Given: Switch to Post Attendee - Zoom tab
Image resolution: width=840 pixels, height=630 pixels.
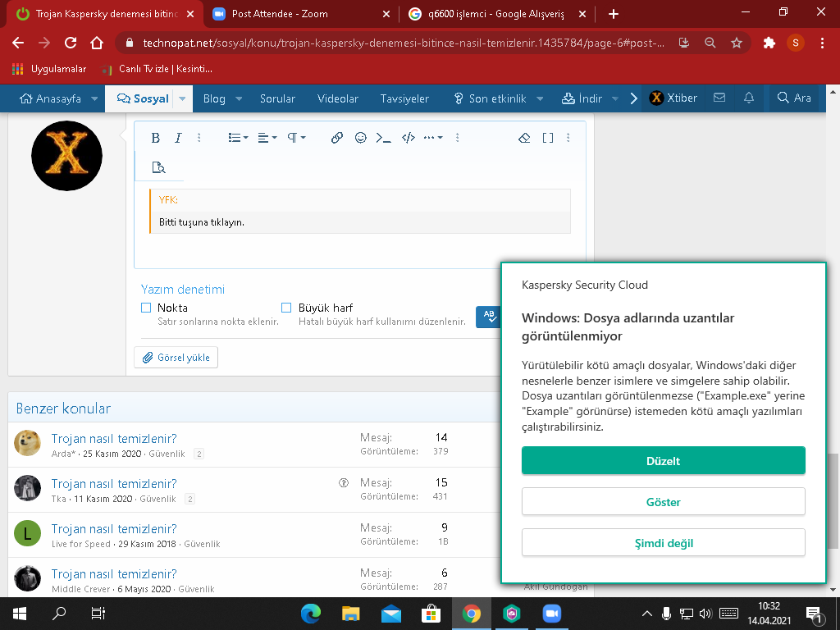Looking at the screenshot, I should [x=300, y=14].
